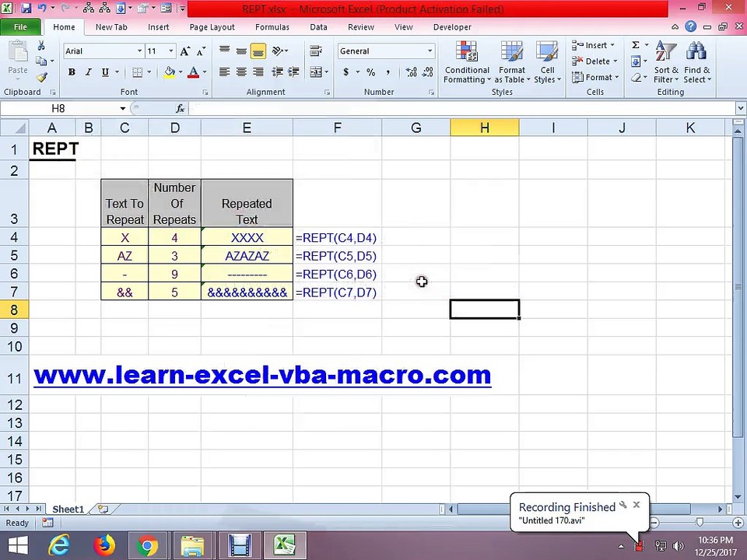Click the AutoSum sigma icon
747x560 pixels.
tap(636, 45)
